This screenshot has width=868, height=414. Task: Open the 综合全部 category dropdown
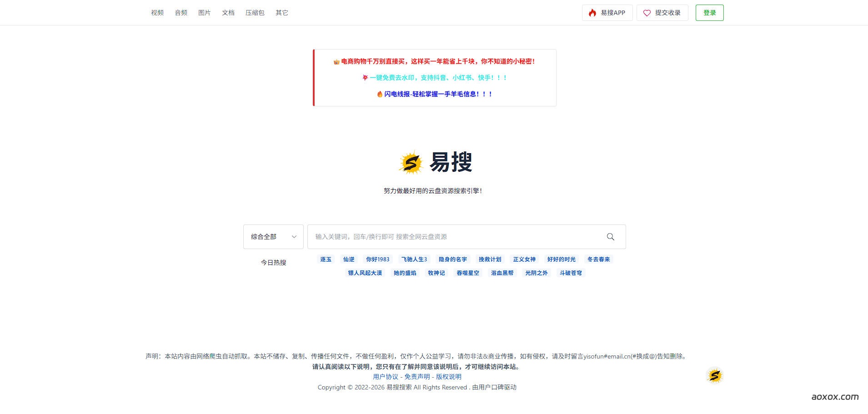273,237
